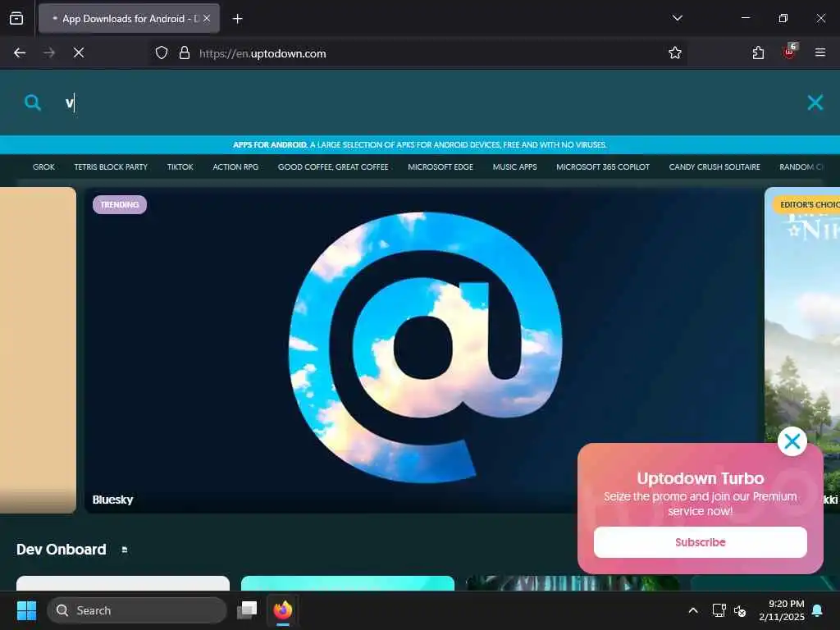The width and height of the screenshot is (840, 630).
Task: Click the forward navigation arrow
Action: [49, 52]
